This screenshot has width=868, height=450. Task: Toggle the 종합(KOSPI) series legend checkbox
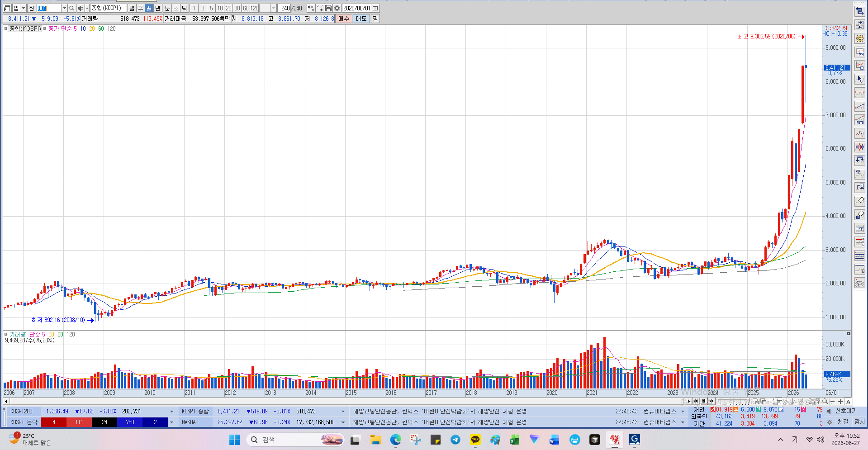click(6, 28)
